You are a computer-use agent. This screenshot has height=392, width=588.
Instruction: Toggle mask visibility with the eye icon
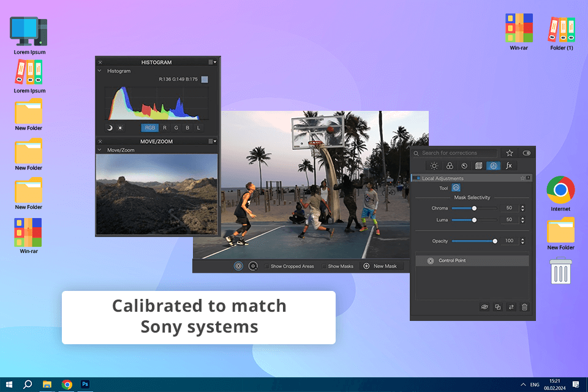click(484, 307)
